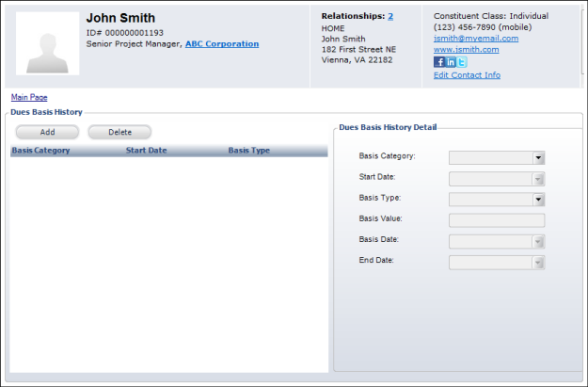Click the jsmith@myemail.com email link
Image resolution: width=588 pixels, height=387 pixels.
click(x=475, y=39)
